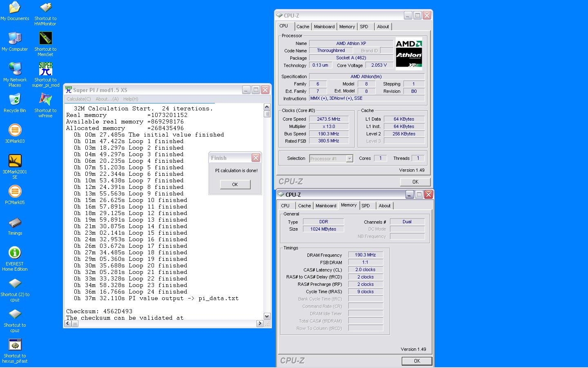This screenshot has height=368, width=588.
Task: Switch to Mainboard tab in upper CPU-Z
Action: (x=324, y=27)
